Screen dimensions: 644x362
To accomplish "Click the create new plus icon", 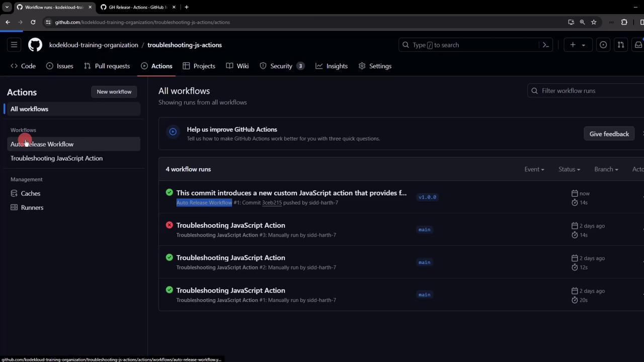I will [573, 45].
